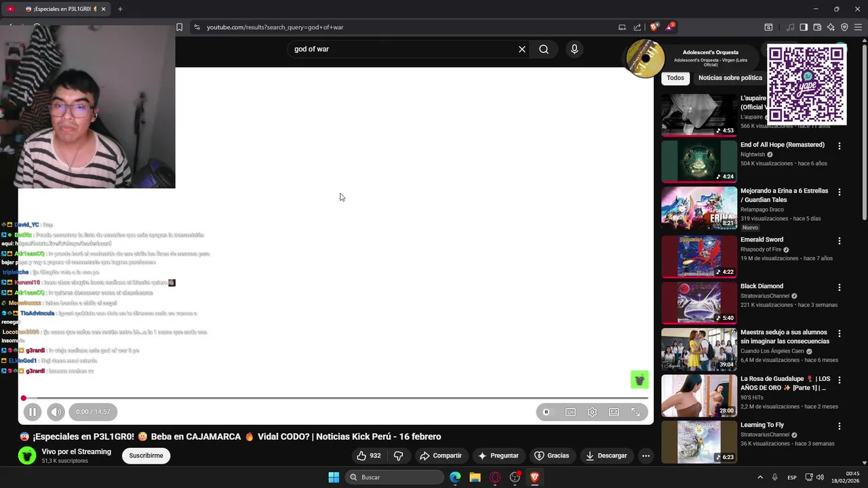The height and width of the screenshot is (488, 868).
Task: Select the '¡Especiales en P3L1GR0!' browser tab
Action: point(65,9)
